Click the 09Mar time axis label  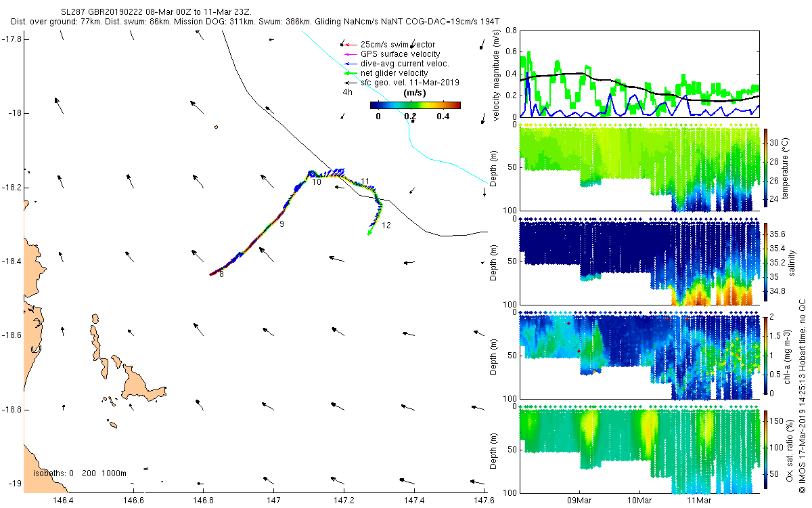coord(580,500)
